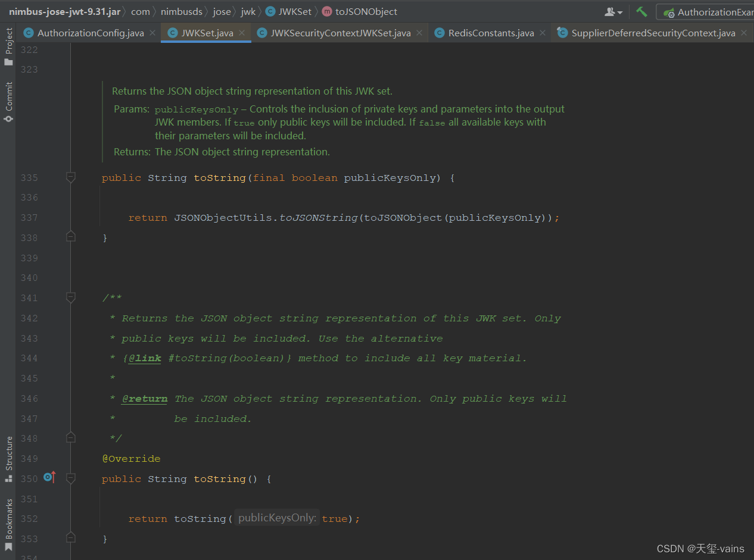Click the overriding method gutter icon at line 350
754x560 pixels.
[x=49, y=477]
